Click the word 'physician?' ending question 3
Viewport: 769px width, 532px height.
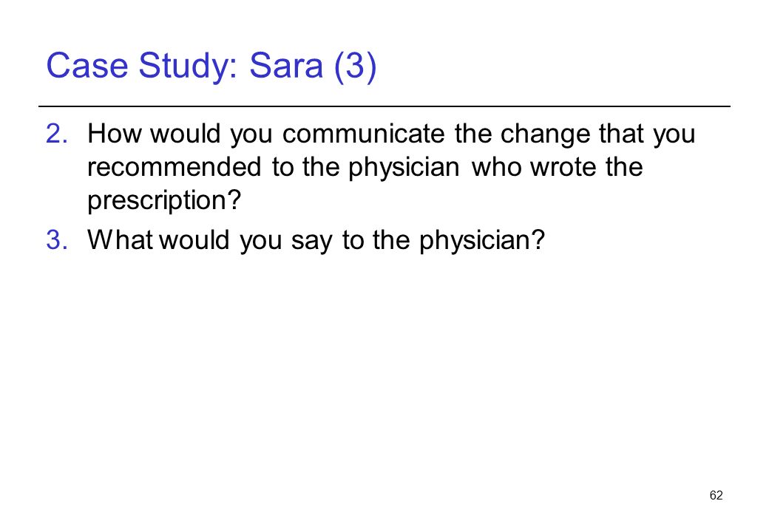pos(481,241)
